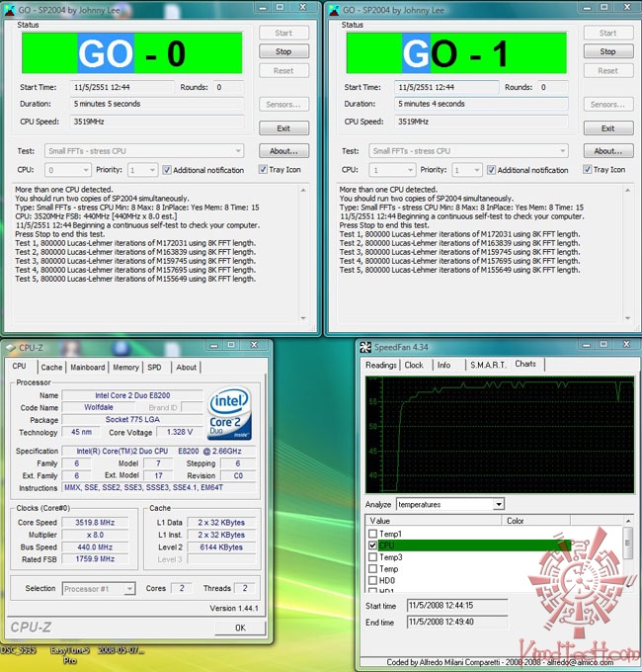Click the green CPU color swatch row in SpeedFan

coord(474,546)
